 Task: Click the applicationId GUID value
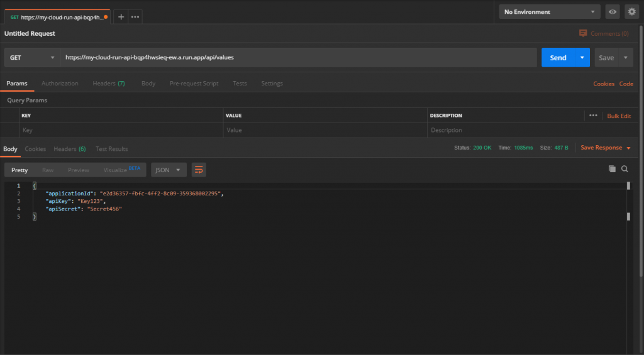point(160,194)
